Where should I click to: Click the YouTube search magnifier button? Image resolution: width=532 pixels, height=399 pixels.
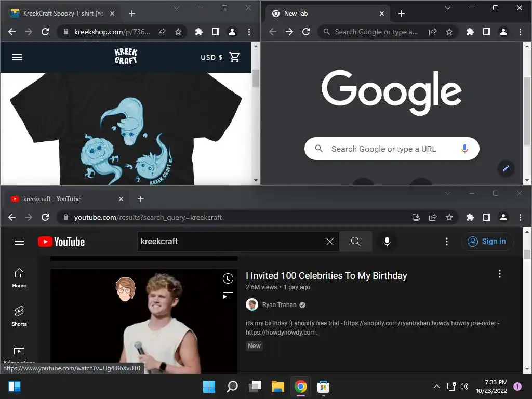pos(355,241)
